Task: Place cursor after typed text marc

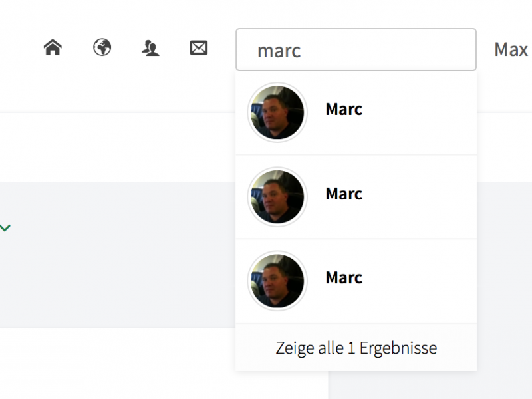Action: (302, 51)
